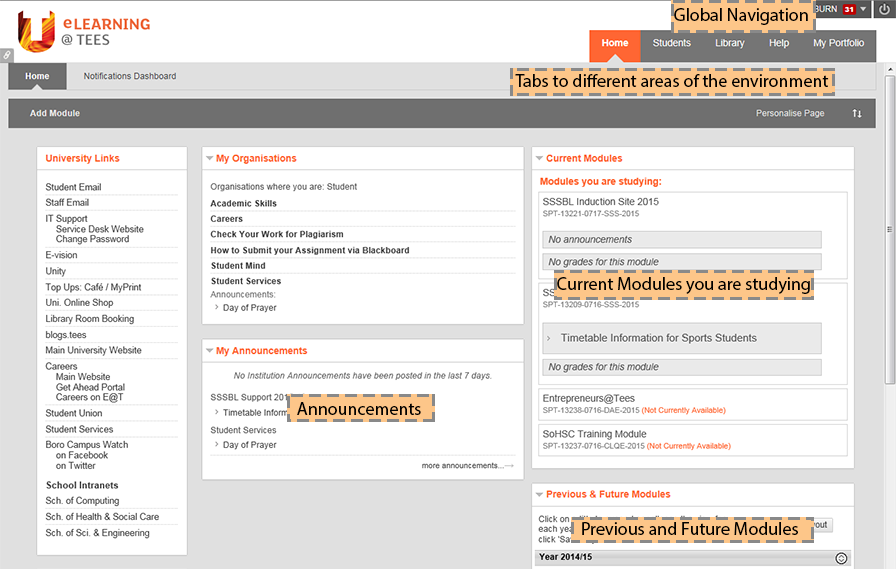The image size is (896, 569).
Task: Click the page vertical scrollbar
Action: (x=890, y=229)
